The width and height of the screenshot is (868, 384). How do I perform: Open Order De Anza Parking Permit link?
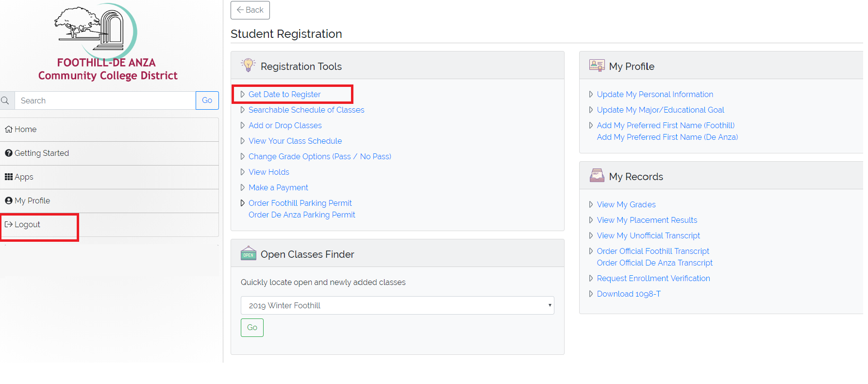point(302,215)
